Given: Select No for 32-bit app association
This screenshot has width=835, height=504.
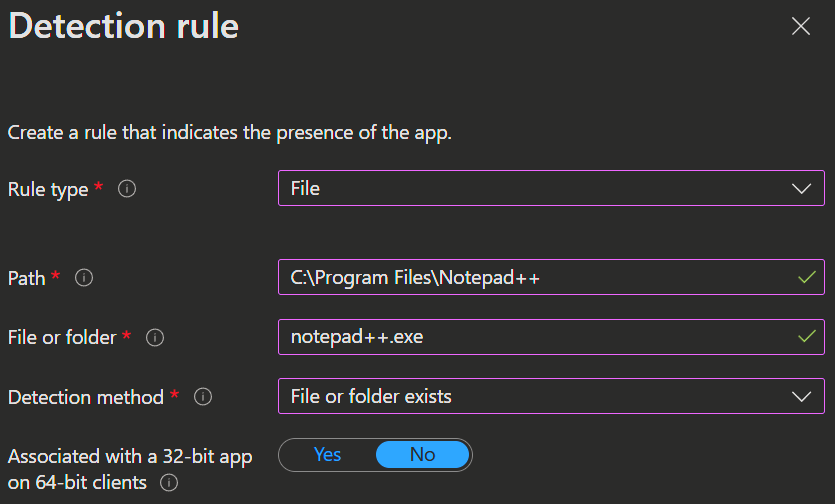Looking at the screenshot, I should [x=422, y=454].
